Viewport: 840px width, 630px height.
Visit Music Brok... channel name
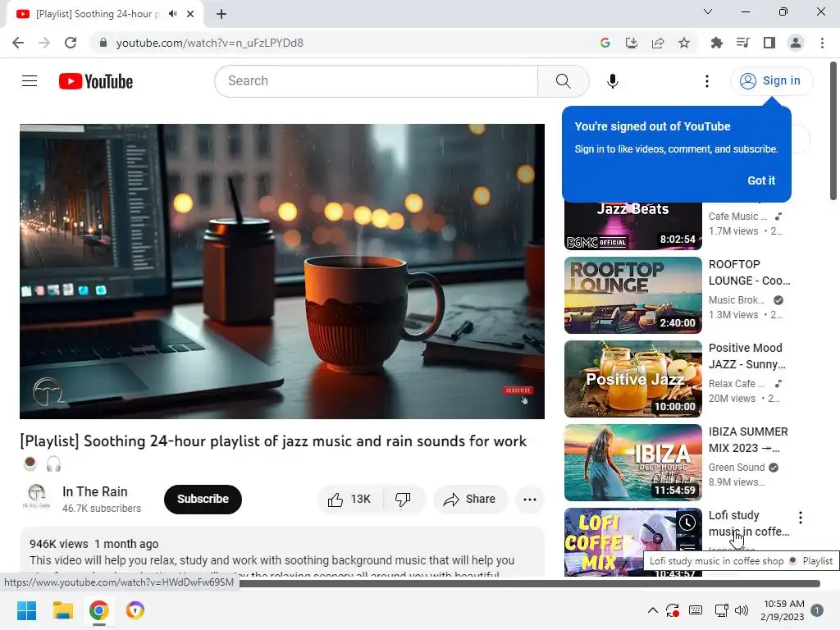(x=737, y=300)
